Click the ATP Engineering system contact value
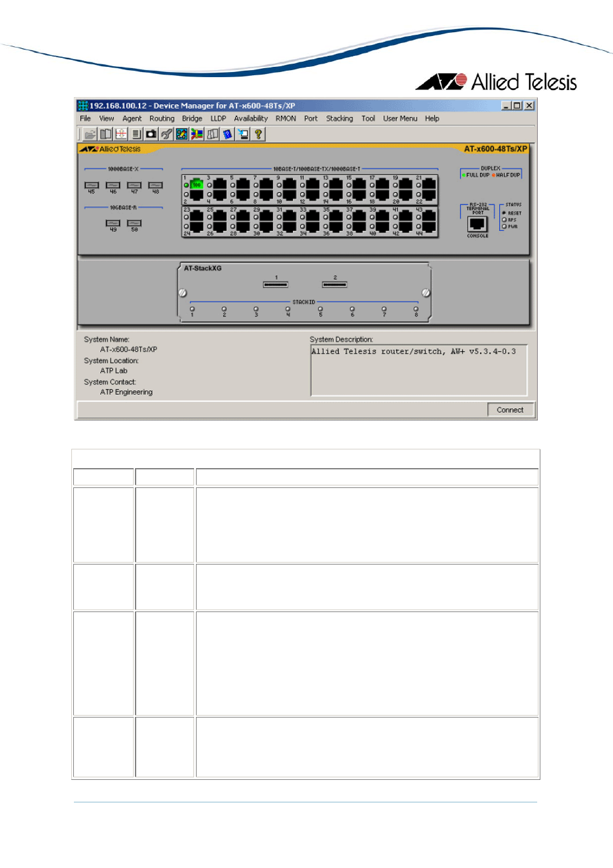 127,392
